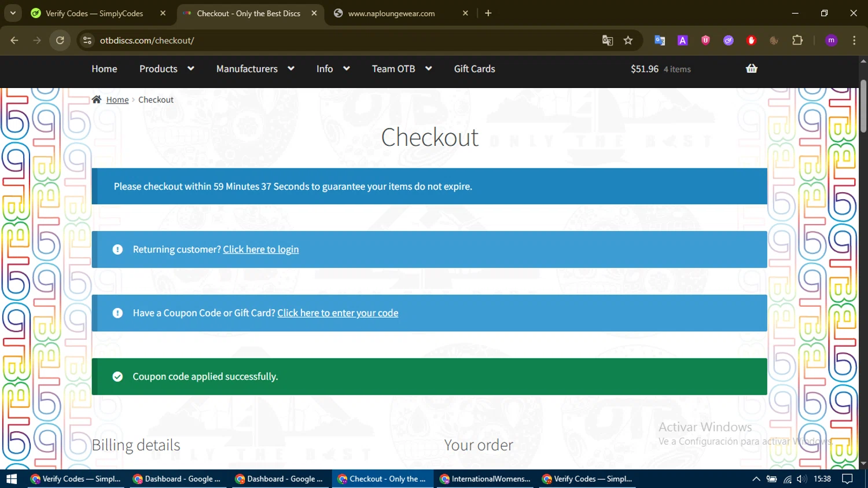Open the Products navigation item
The width and height of the screenshot is (868, 488).
click(x=158, y=69)
